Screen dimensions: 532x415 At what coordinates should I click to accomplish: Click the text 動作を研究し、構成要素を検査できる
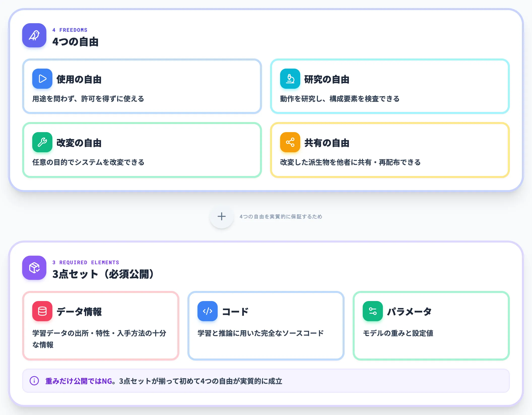pyautogui.click(x=340, y=99)
